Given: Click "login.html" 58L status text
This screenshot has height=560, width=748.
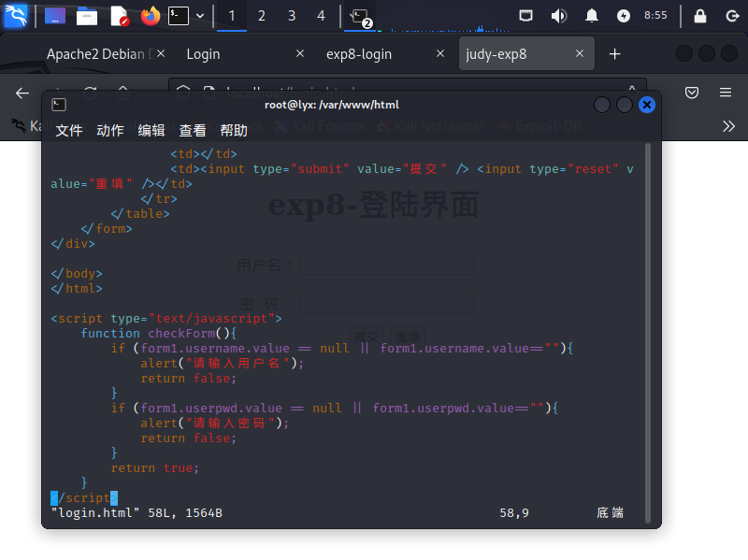Looking at the screenshot, I should pyautogui.click(x=137, y=512).
